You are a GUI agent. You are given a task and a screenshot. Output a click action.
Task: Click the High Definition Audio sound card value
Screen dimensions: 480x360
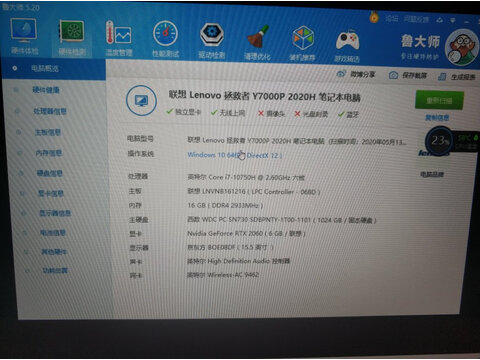[x=238, y=261]
